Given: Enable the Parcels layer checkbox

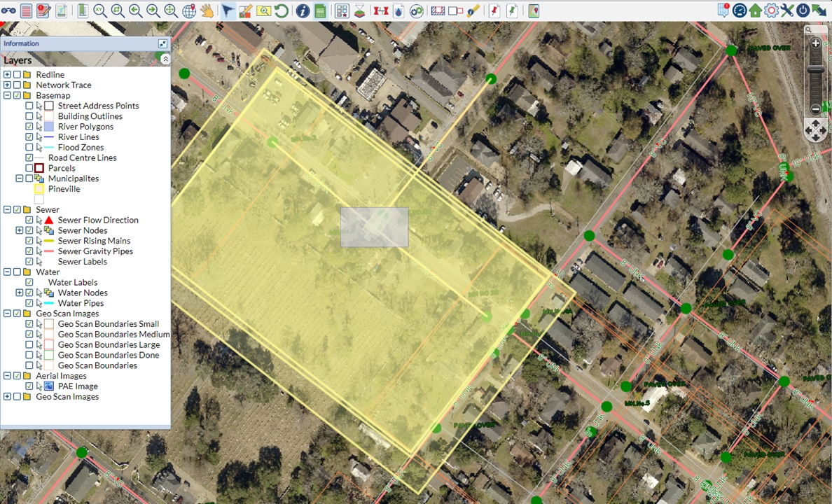Looking at the screenshot, I should (29, 168).
